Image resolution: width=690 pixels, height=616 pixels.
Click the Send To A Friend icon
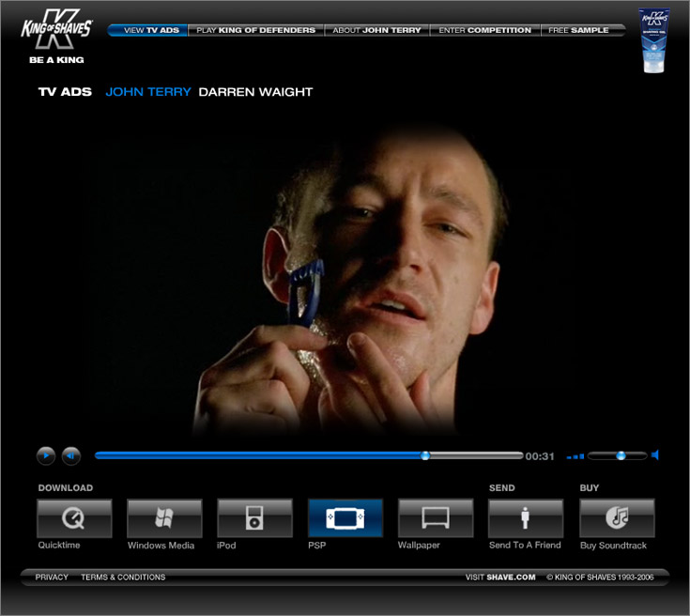click(x=525, y=517)
